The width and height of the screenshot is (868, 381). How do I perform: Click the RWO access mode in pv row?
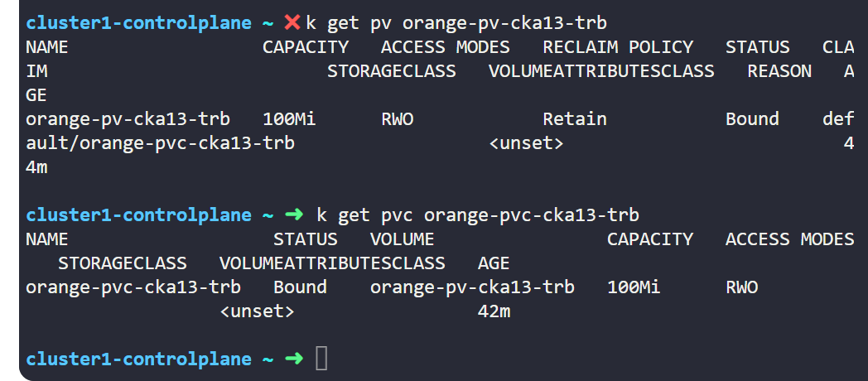(x=397, y=119)
